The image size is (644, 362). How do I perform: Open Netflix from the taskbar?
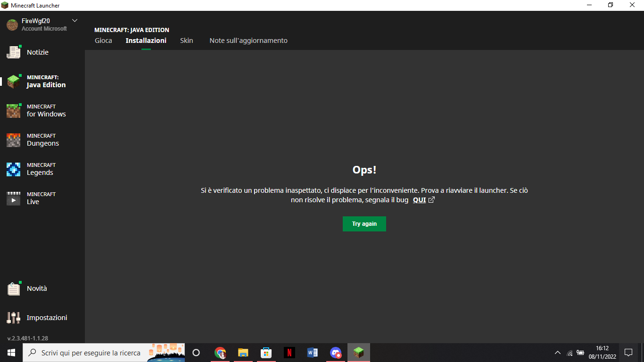pos(289,353)
